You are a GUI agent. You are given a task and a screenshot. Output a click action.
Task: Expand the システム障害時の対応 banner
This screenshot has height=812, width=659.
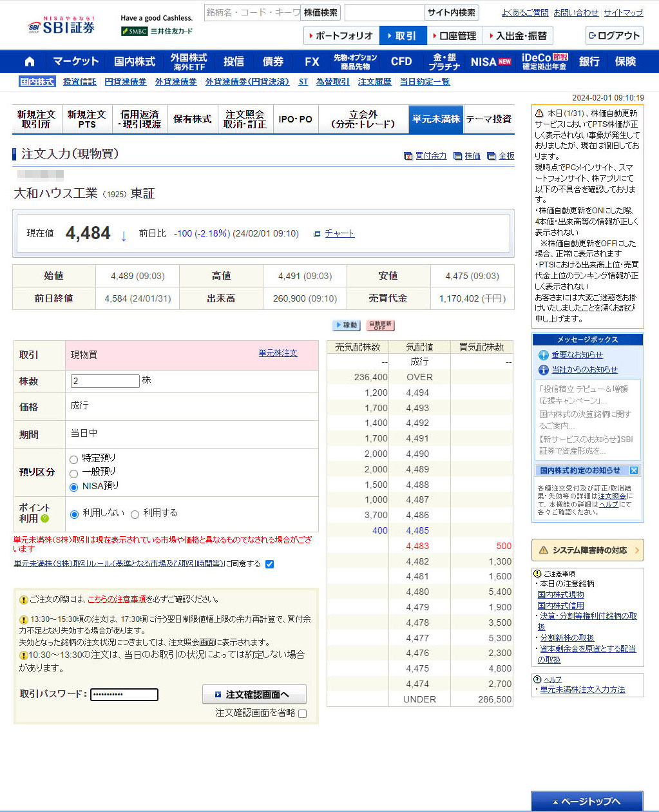tap(587, 550)
